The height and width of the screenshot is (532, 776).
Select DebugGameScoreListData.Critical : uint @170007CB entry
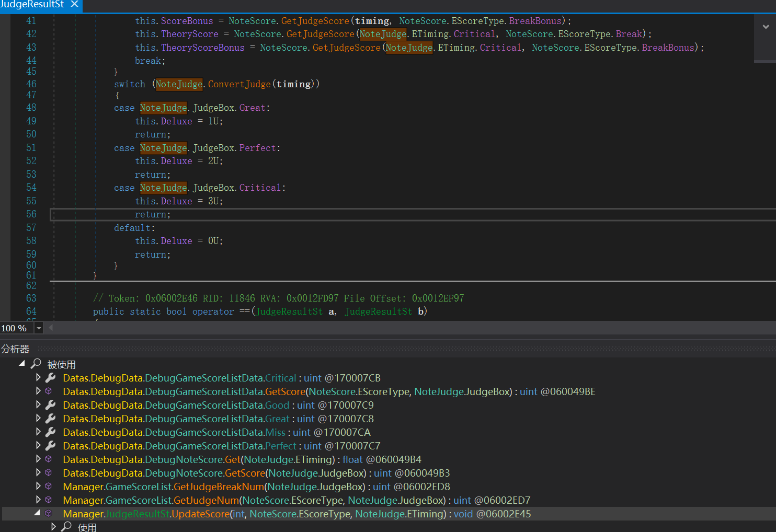[x=222, y=378]
